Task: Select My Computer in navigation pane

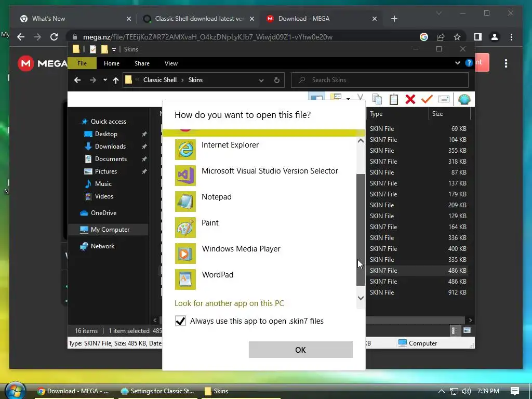Action: pyautogui.click(x=108, y=230)
